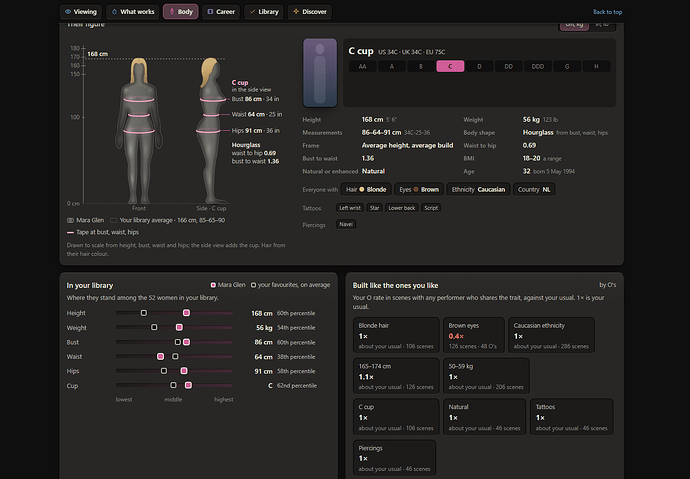Select the DD cup size
Viewport: 690px width, 479px height.
pos(508,66)
